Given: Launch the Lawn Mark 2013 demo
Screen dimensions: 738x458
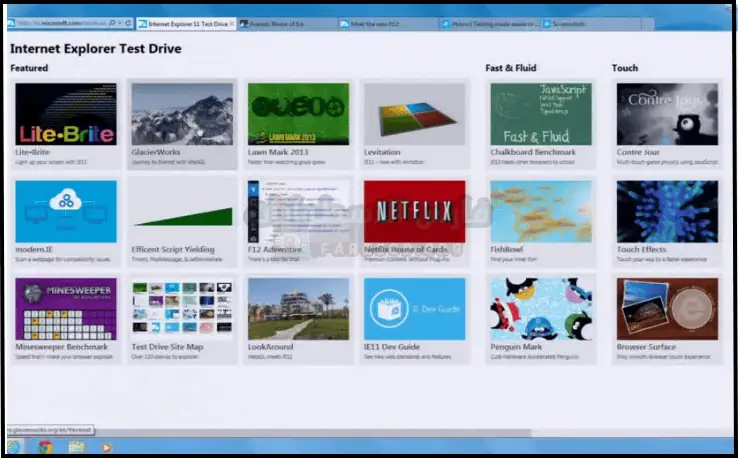Looking at the screenshot, I should pyautogui.click(x=298, y=114).
